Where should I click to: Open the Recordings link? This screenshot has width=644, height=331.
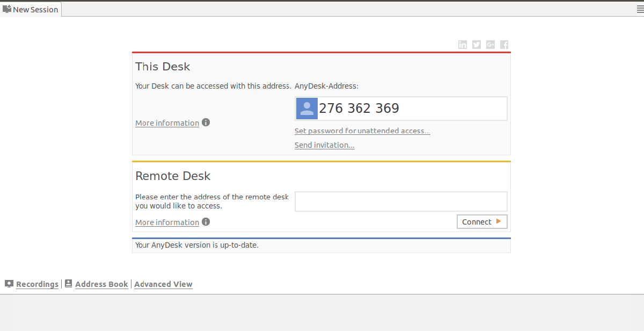(37, 284)
